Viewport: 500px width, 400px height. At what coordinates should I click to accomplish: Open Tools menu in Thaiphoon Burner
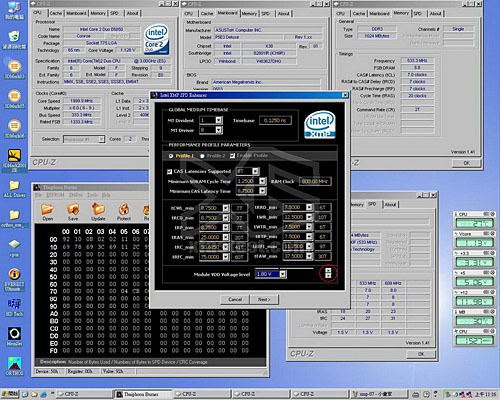point(92,195)
